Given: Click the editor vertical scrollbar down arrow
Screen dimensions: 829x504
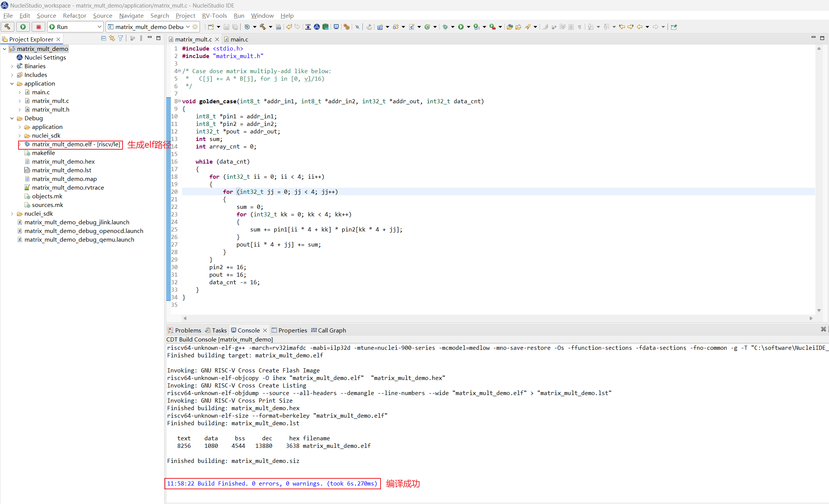Looking at the screenshot, I should 819,310.
